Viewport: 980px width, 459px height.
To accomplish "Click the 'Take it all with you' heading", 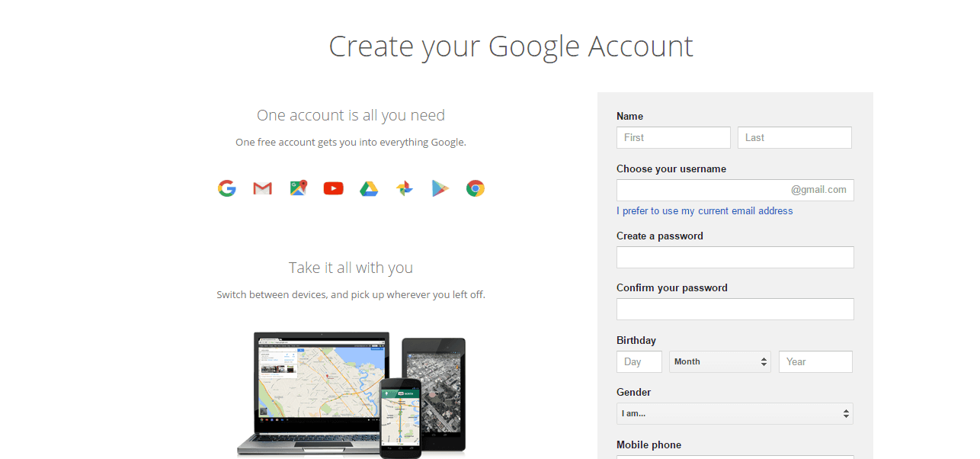I will 351,268.
